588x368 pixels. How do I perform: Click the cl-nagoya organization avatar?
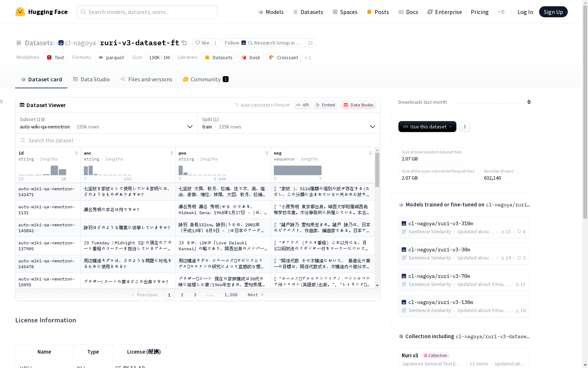pos(61,43)
